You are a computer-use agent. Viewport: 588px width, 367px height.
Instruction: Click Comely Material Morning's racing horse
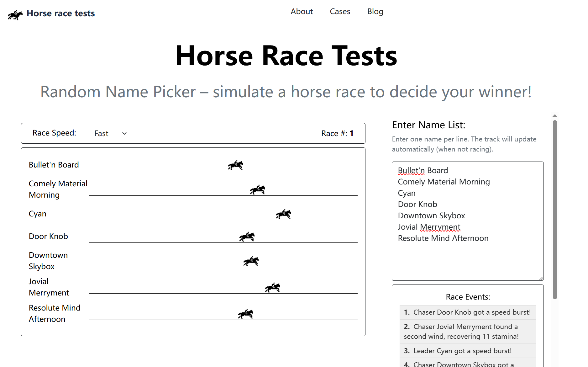click(258, 189)
